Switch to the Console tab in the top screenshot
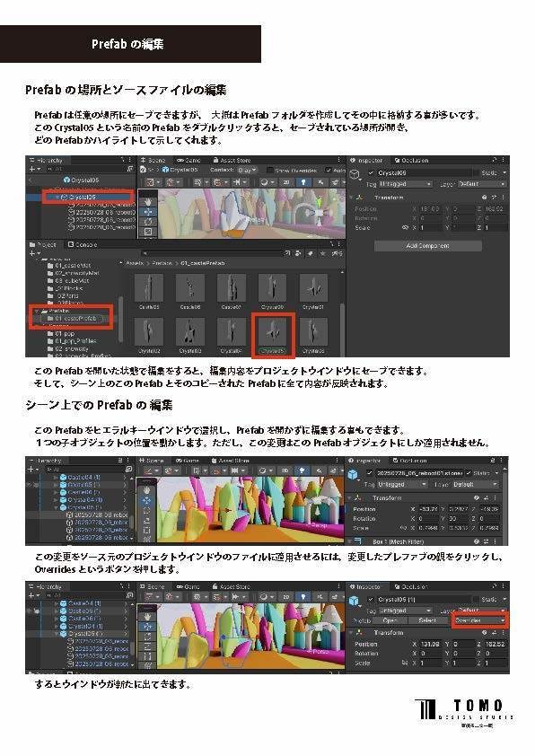The height and width of the screenshot is (756, 535). coord(82,245)
